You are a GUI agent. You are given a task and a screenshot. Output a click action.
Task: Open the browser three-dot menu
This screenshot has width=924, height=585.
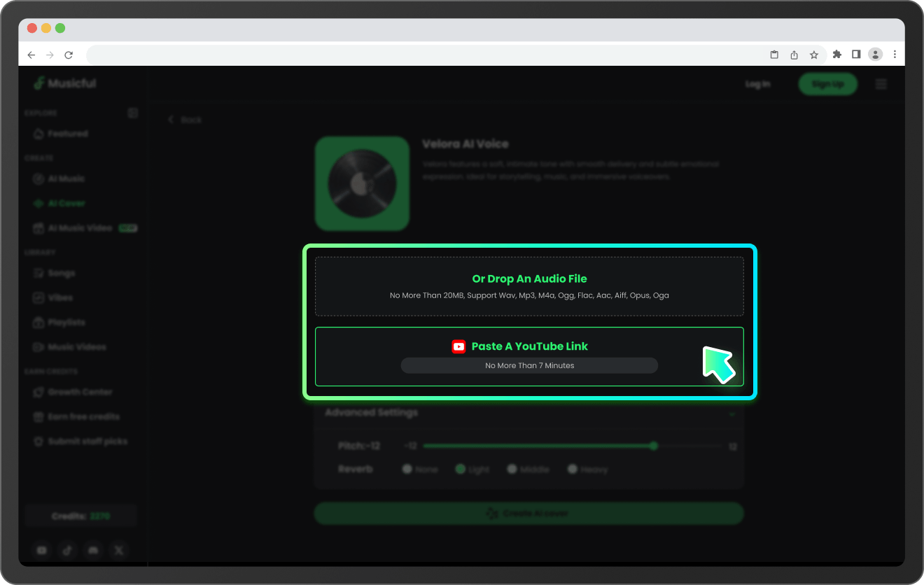(895, 55)
